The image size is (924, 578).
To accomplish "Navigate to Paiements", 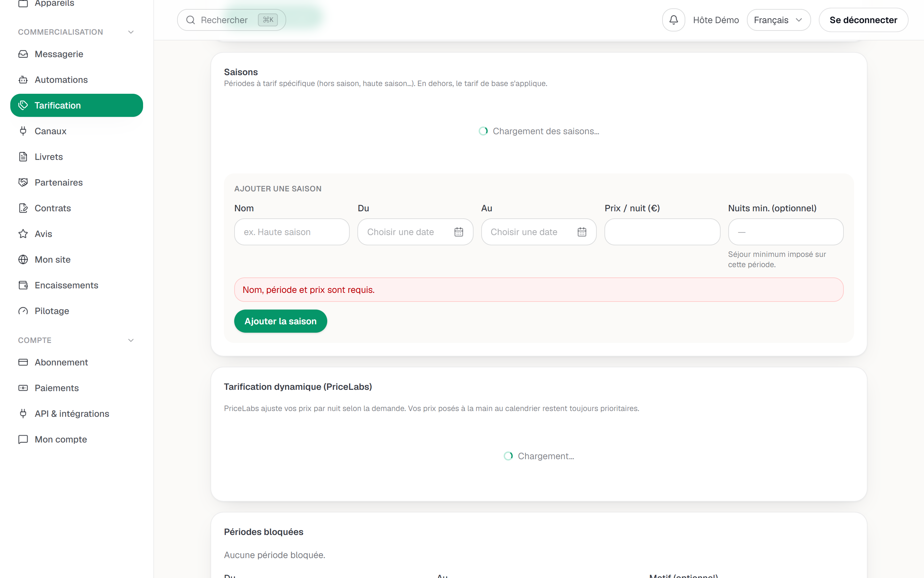I will tap(77, 388).
